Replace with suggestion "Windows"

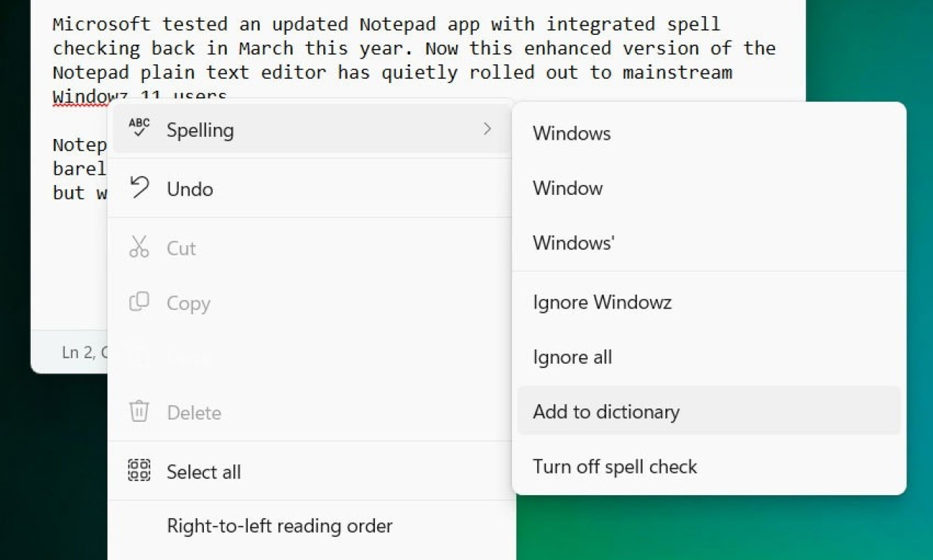coord(709,133)
